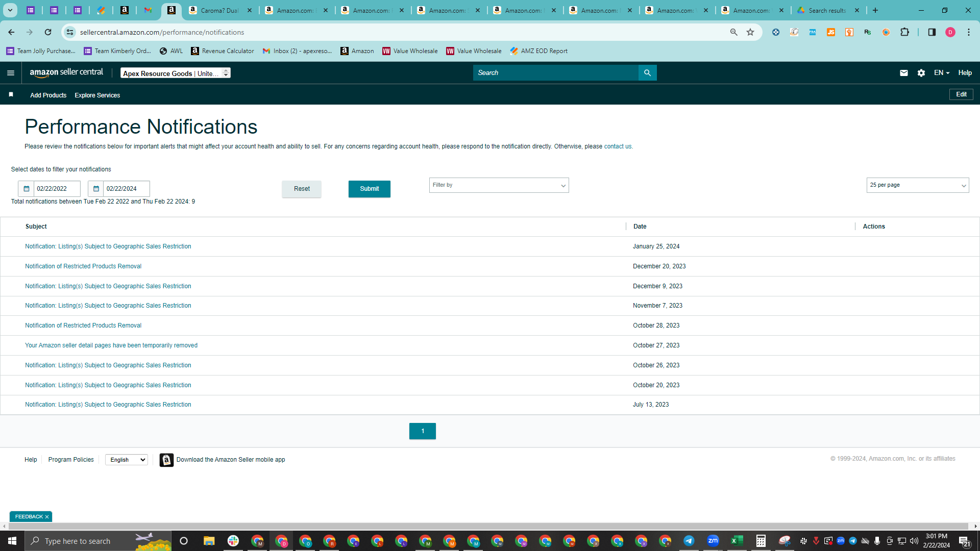View site information icon in address bar
The image size is (980, 551).
70,32
